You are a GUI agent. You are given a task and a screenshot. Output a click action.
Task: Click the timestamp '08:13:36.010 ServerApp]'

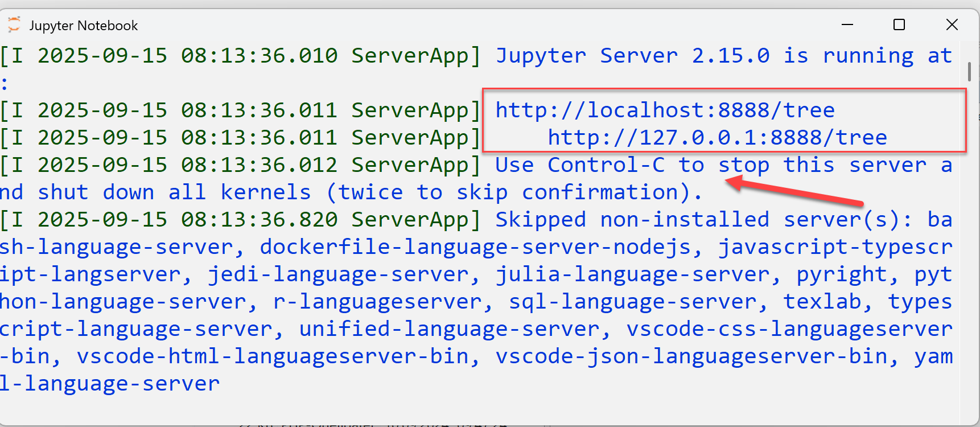331,56
